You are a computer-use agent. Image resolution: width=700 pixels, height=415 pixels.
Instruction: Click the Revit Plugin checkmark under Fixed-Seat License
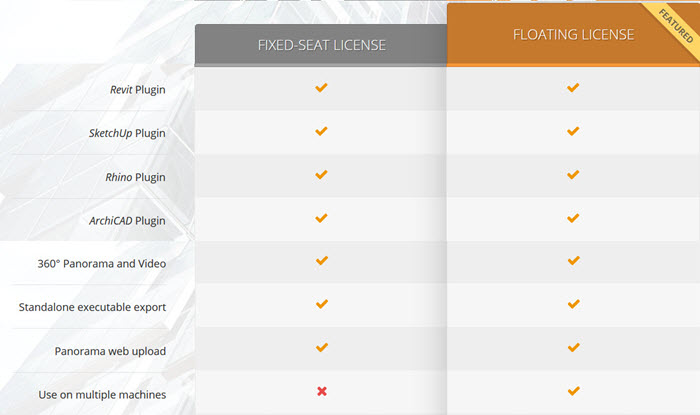(321, 87)
